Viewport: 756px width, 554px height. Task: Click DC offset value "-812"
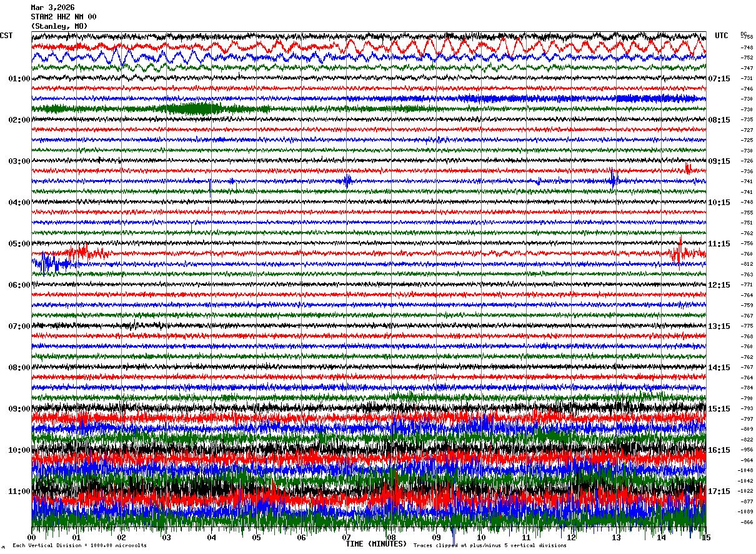(x=747, y=264)
